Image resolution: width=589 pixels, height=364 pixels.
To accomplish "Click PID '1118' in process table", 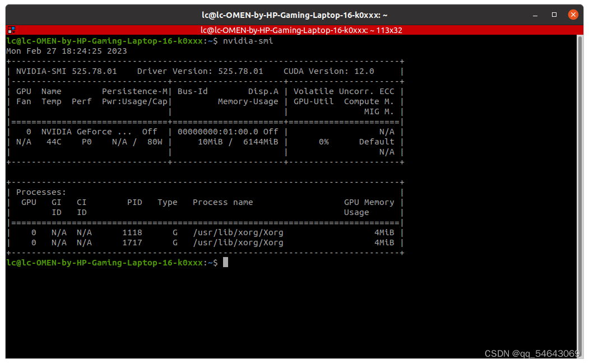I will tap(132, 232).
